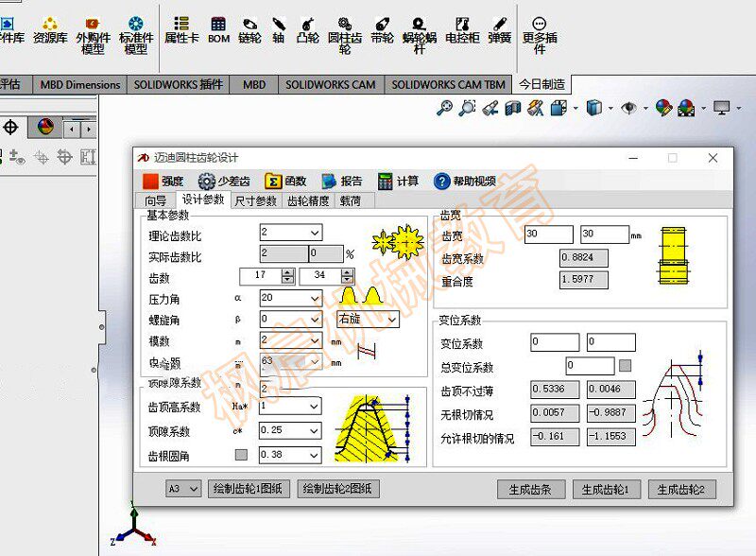Switch to the 载荷 load tab

point(351,200)
